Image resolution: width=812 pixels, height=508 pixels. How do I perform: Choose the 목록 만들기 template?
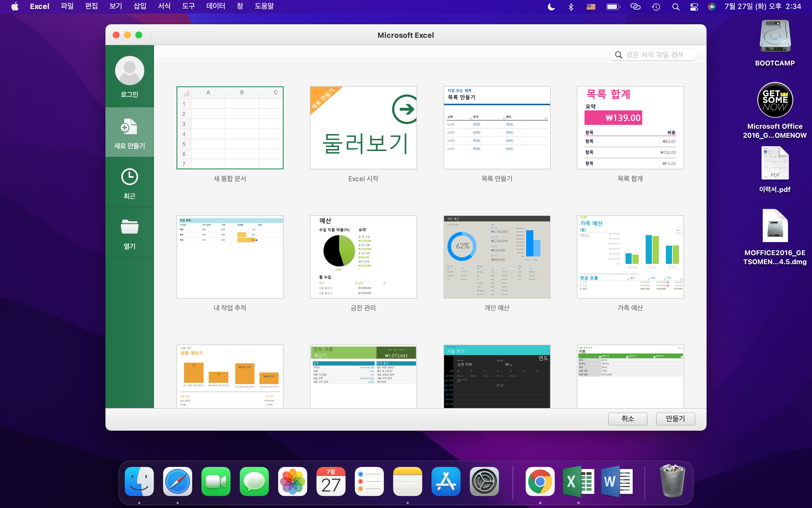point(497,128)
